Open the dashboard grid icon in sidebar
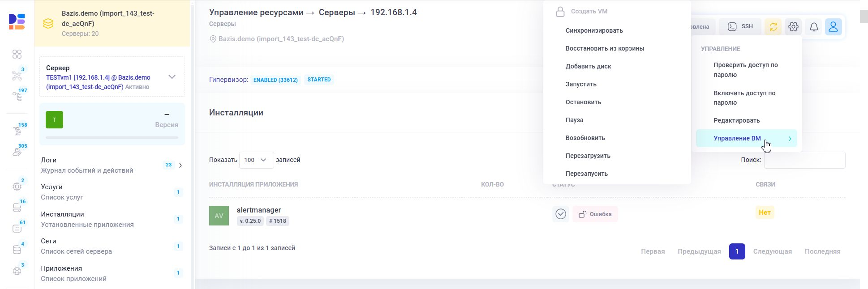868x289 pixels. (x=17, y=54)
